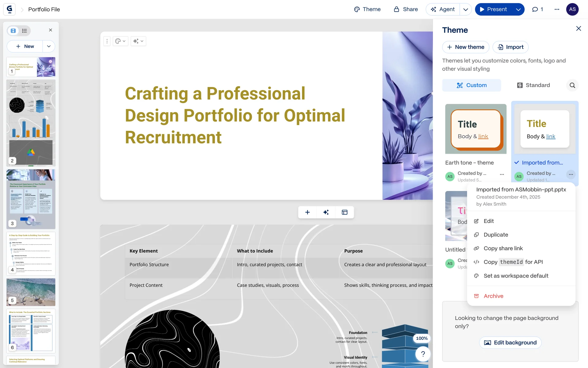The height and width of the screenshot is (368, 588).
Task: Expand the Agent dropdown chevron
Action: click(466, 9)
